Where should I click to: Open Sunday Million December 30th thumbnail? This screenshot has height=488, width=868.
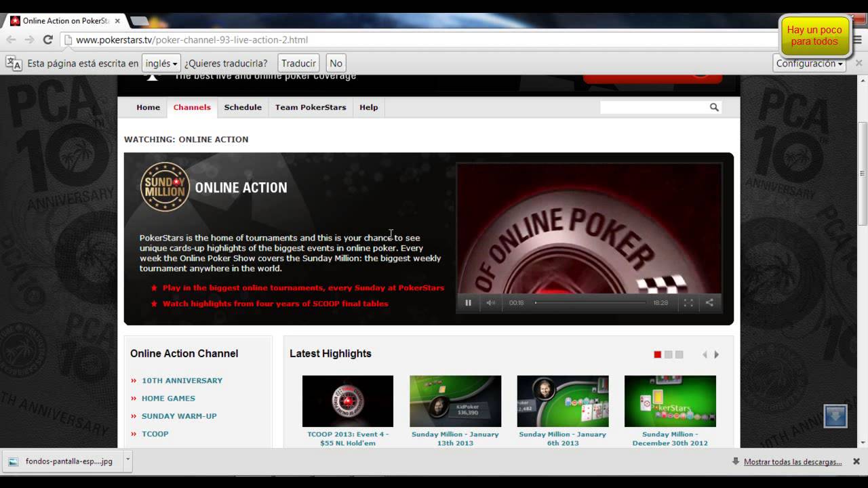670,401
